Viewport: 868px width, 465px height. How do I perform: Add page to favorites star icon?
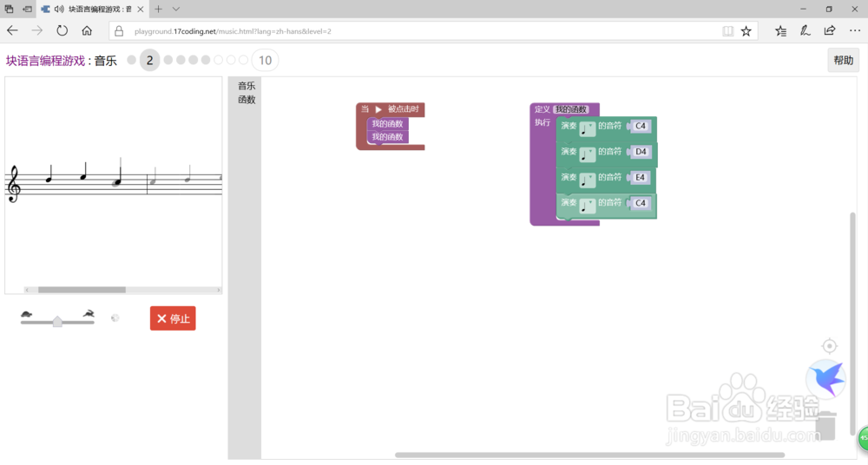point(746,31)
